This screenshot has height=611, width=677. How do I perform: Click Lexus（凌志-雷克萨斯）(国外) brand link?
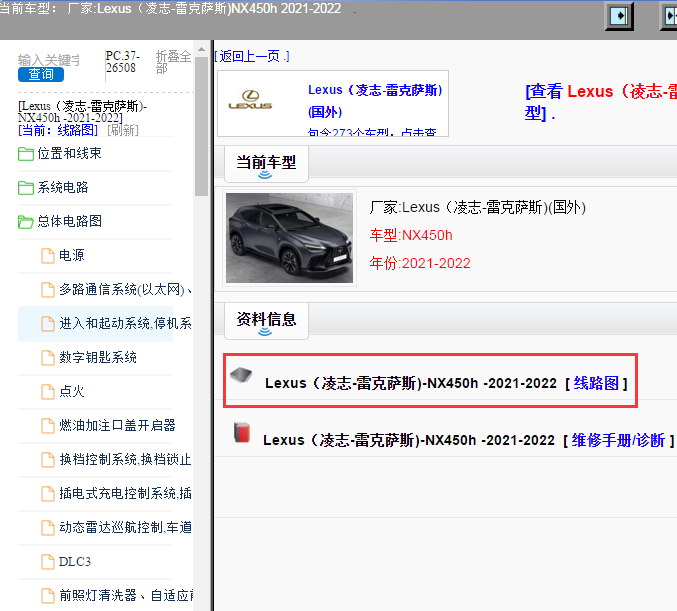[x=375, y=101]
